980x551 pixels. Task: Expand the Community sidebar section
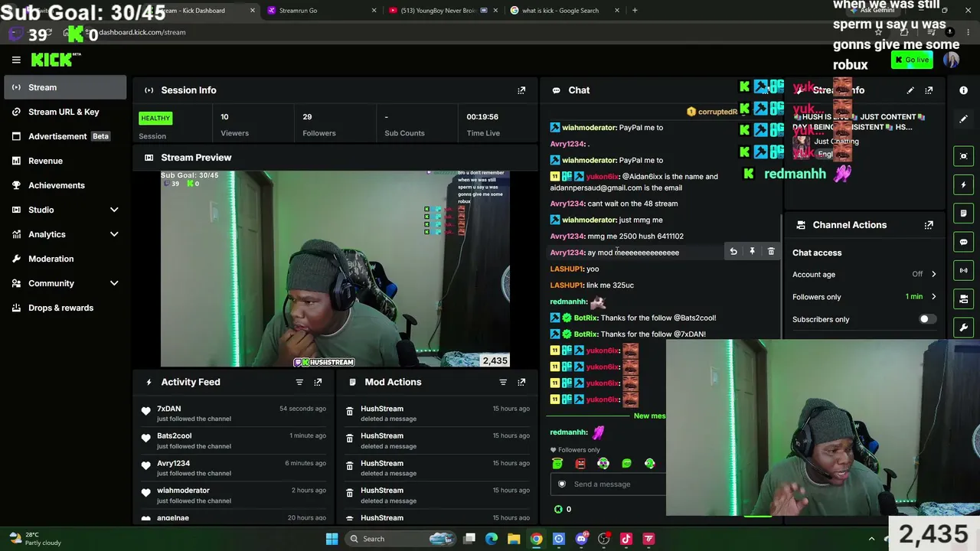pyautogui.click(x=114, y=283)
